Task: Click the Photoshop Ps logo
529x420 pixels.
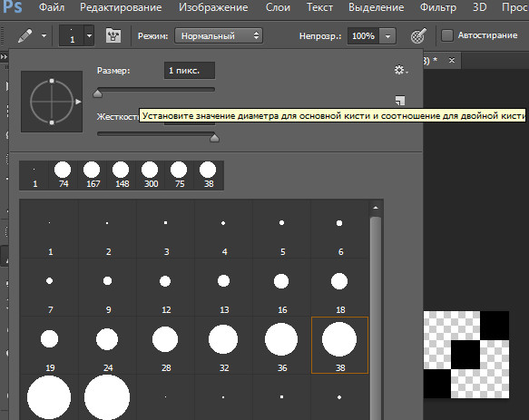Action: pos(11,7)
